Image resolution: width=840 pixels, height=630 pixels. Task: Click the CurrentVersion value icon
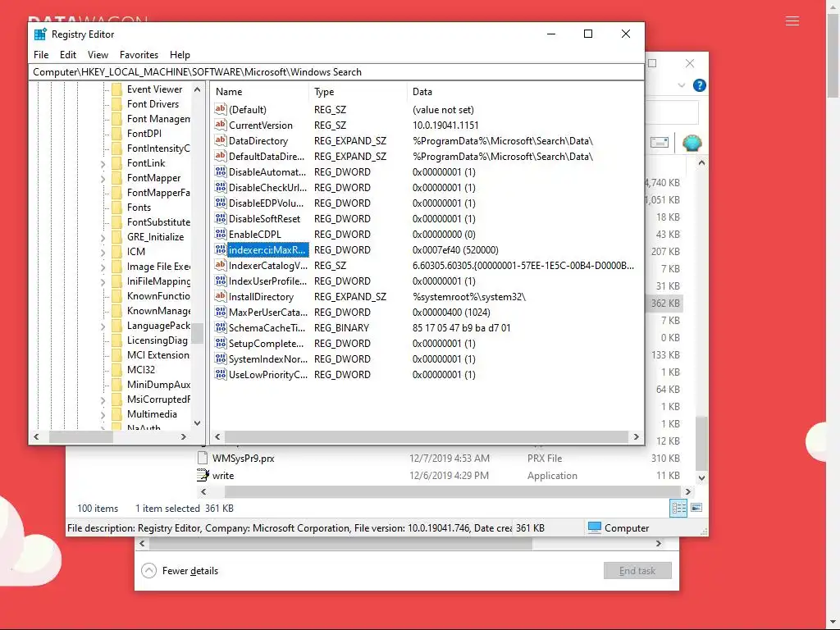pos(220,125)
